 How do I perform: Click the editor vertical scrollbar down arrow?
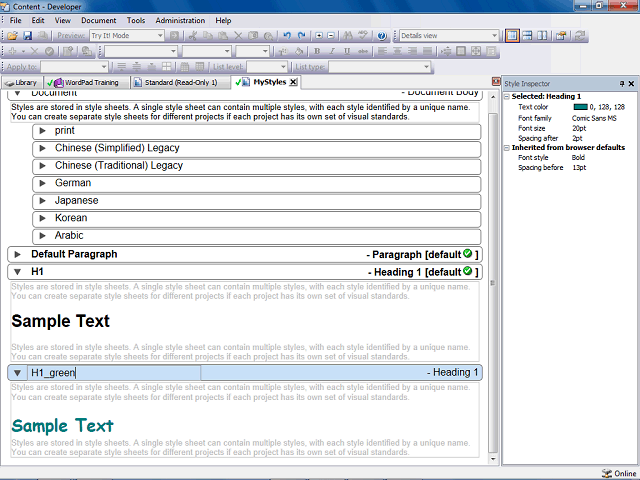tap(493, 460)
